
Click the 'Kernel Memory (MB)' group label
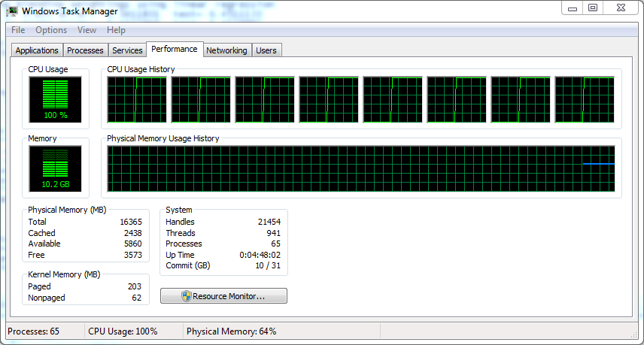64,274
